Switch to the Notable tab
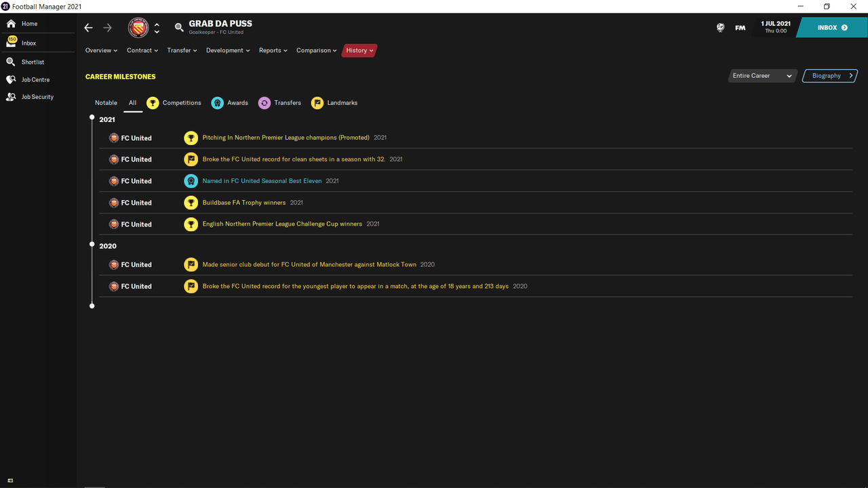 106,103
